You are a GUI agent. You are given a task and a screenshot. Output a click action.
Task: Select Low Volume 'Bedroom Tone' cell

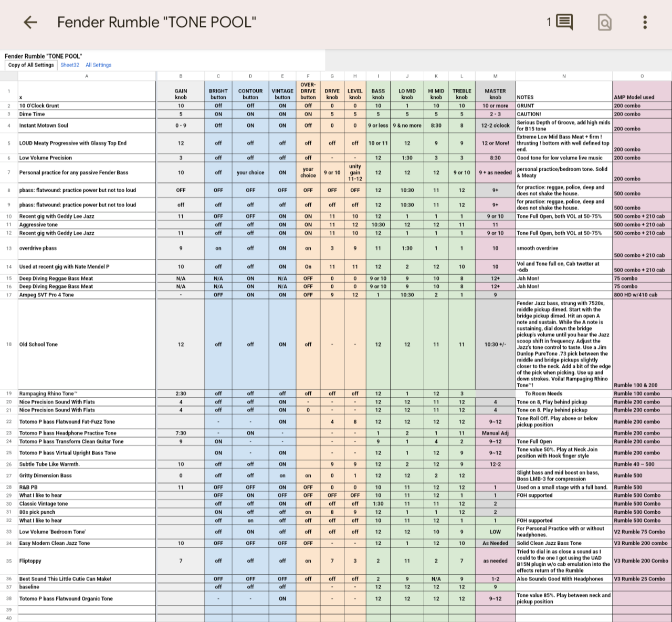(87, 532)
